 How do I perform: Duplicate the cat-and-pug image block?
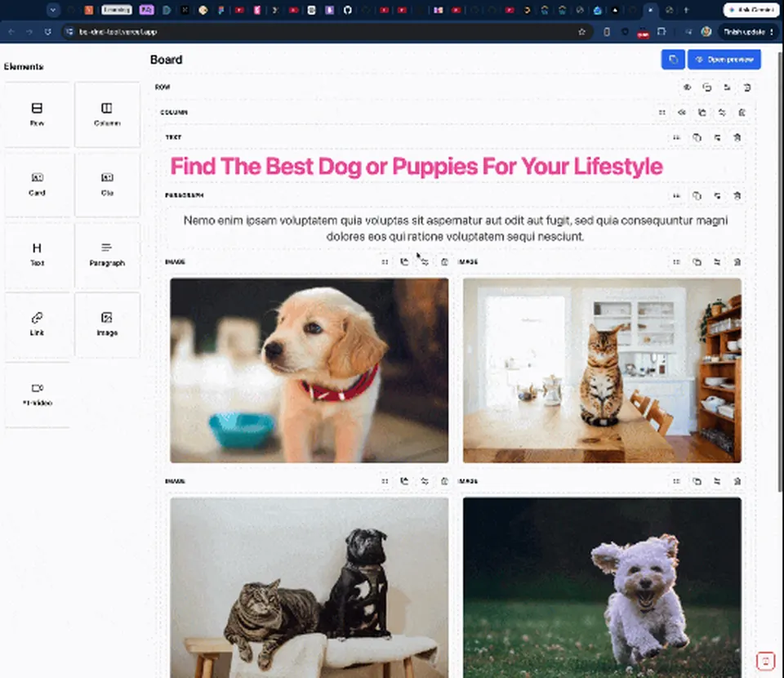pyautogui.click(x=404, y=481)
